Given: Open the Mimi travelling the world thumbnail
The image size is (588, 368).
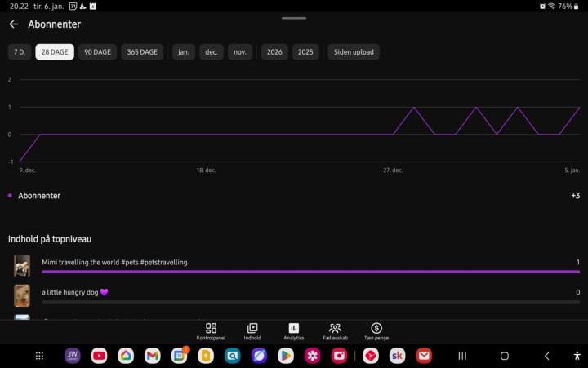Looking at the screenshot, I should [x=22, y=265].
